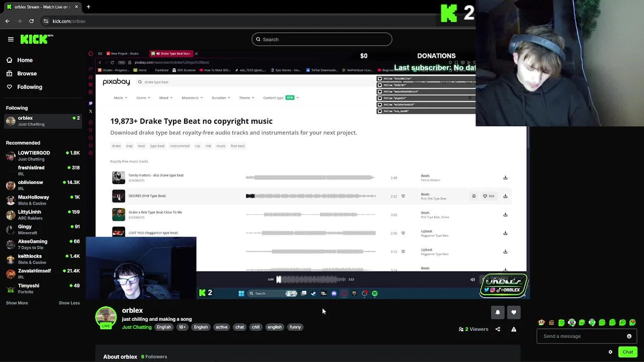Expand the Content type dropdown
The height and width of the screenshot is (362, 644).
281,98
